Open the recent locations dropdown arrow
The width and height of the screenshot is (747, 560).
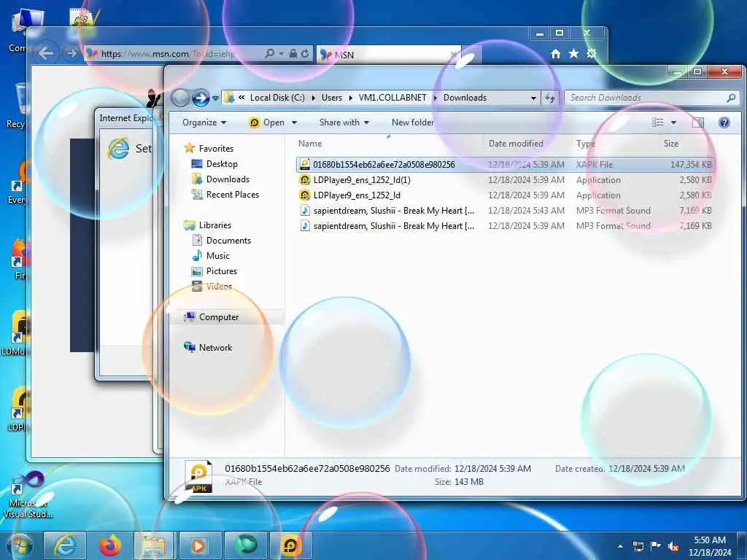point(215,98)
